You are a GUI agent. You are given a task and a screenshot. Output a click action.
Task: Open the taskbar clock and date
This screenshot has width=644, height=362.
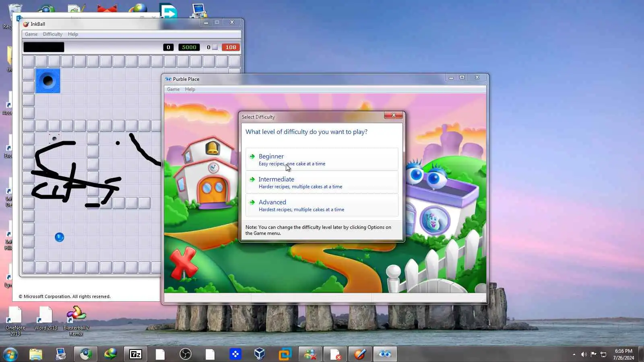point(623,354)
